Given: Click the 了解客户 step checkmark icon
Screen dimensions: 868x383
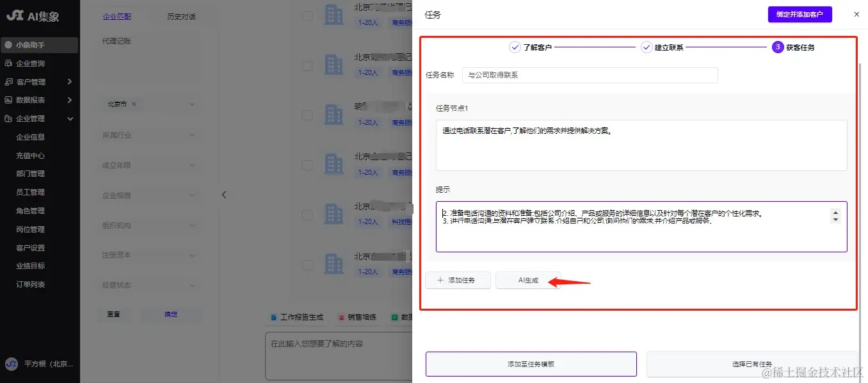Looking at the screenshot, I should tap(515, 47).
